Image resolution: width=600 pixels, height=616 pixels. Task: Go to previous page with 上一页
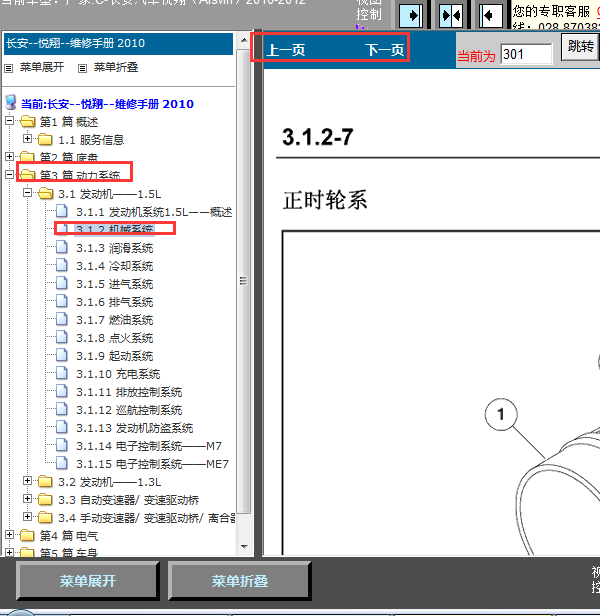(x=286, y=50)
